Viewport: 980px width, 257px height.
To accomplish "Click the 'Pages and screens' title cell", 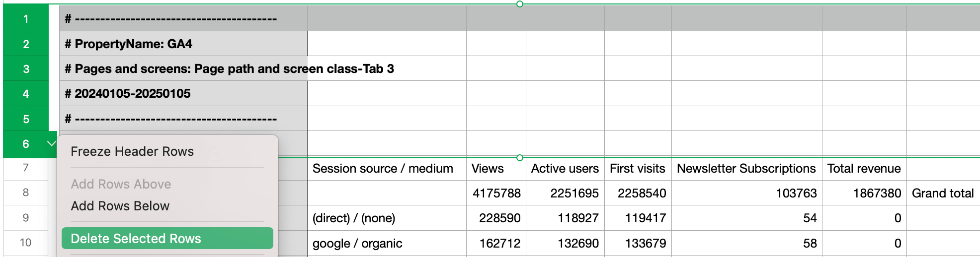I will click(183, 68).
